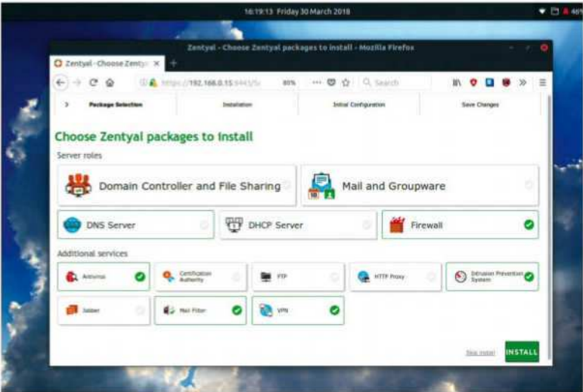Open the clock date in top panel

click(x=297, y=11)
